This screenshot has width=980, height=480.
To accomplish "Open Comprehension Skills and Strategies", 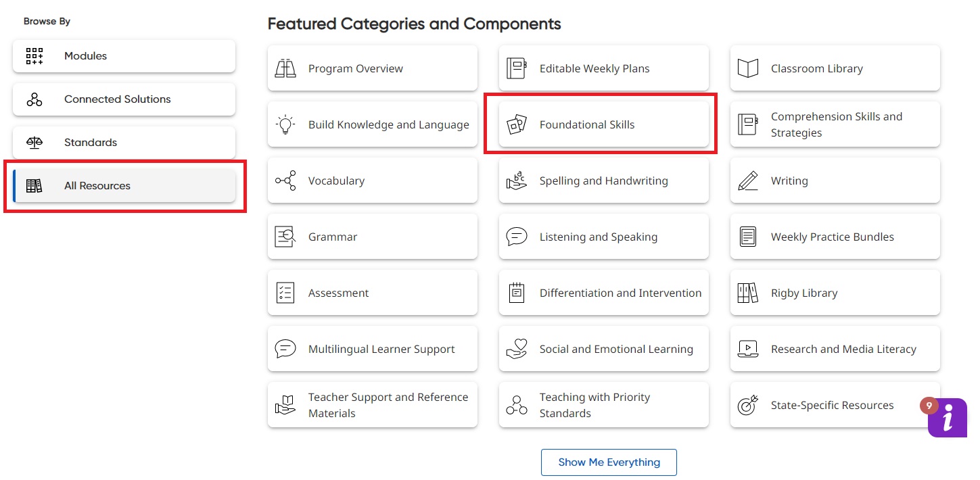I will click(835, 124).
